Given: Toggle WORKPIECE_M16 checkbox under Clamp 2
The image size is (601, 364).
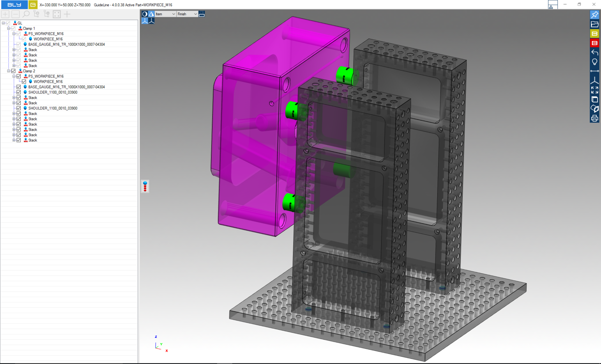Looking at the screenshot, I should tap(24, 82).
